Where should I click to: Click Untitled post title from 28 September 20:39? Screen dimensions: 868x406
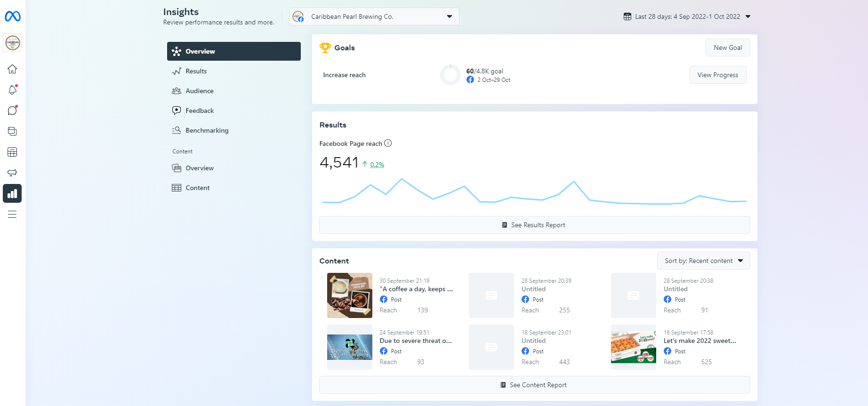[x=534, y=289]
